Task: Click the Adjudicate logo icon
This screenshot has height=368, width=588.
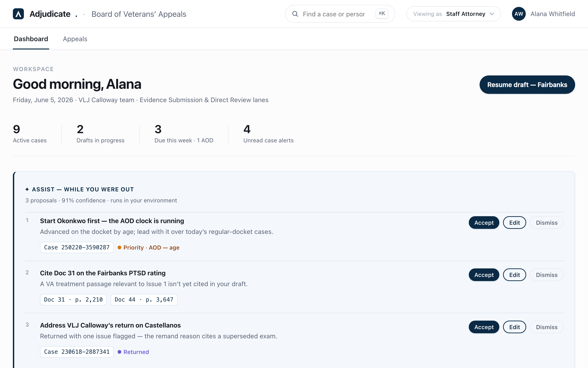Action: point(18,14)
